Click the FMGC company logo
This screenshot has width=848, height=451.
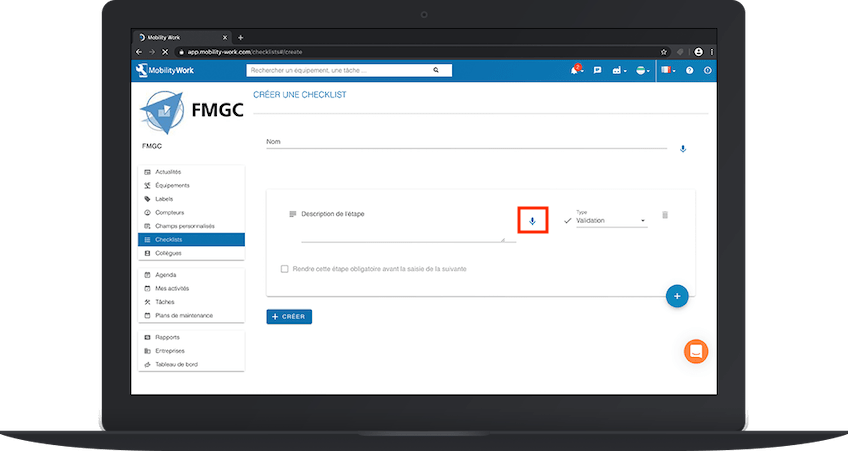pyautogui.click(x=191, y=112)
